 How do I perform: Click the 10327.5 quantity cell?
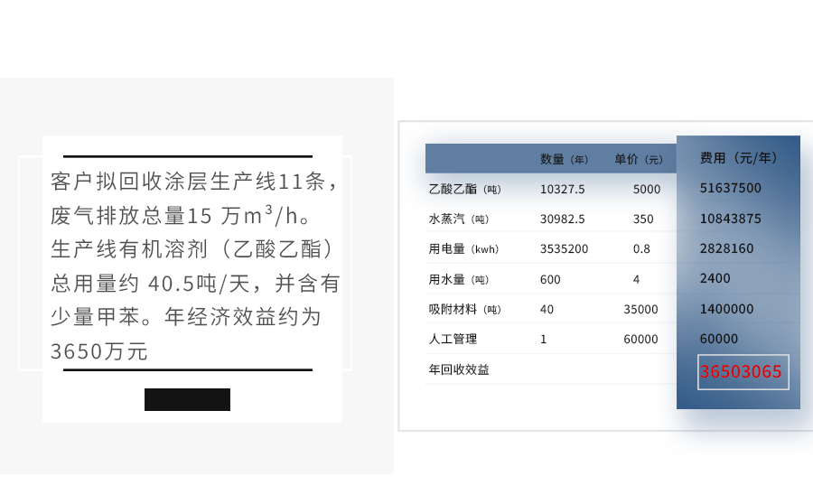tap(562, 189)
